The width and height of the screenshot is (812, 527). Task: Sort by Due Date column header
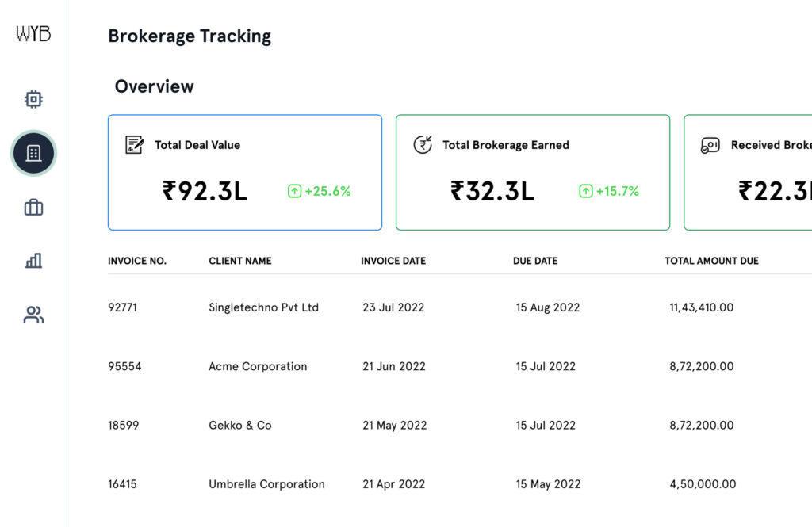[x=535, y=261]
